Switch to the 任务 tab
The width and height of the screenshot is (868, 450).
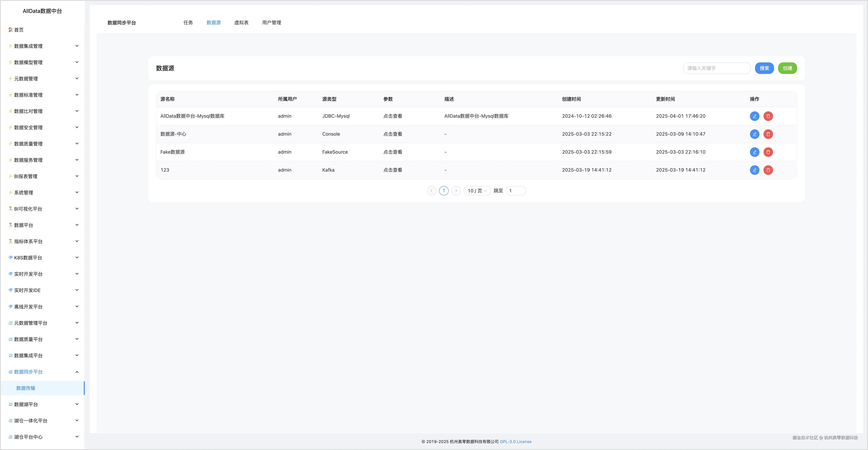188,23
